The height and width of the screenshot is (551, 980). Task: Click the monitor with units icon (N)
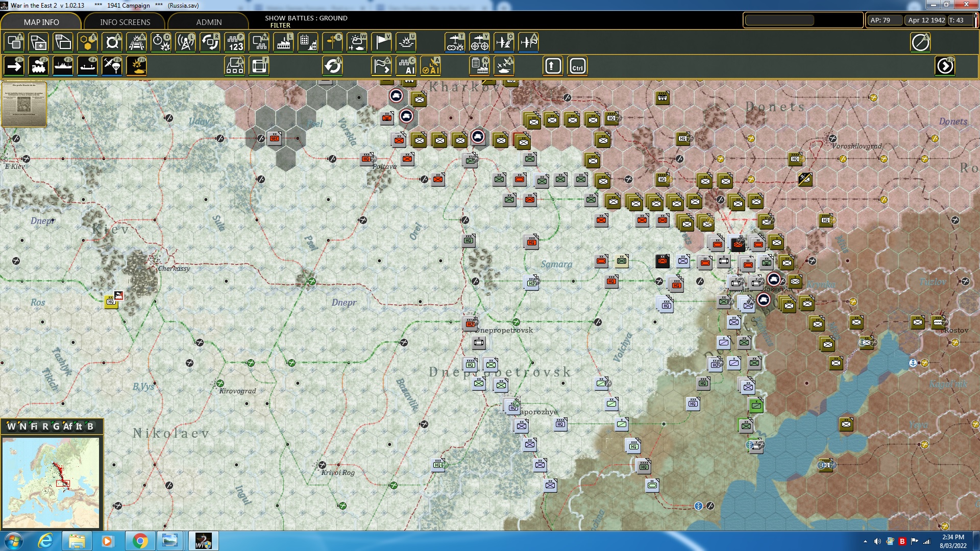pyautogui.click(x=259, y=42)
